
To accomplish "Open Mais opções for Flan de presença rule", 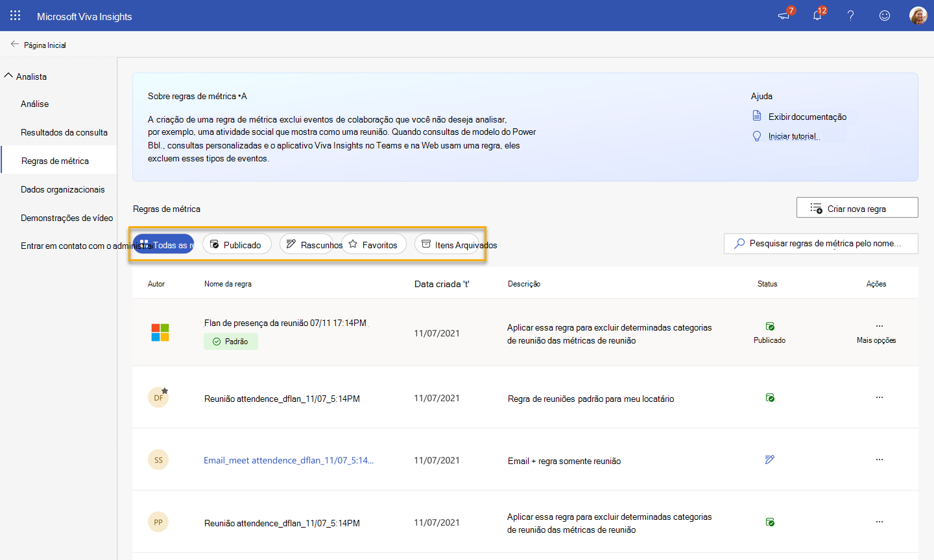I will coord(880,326).
